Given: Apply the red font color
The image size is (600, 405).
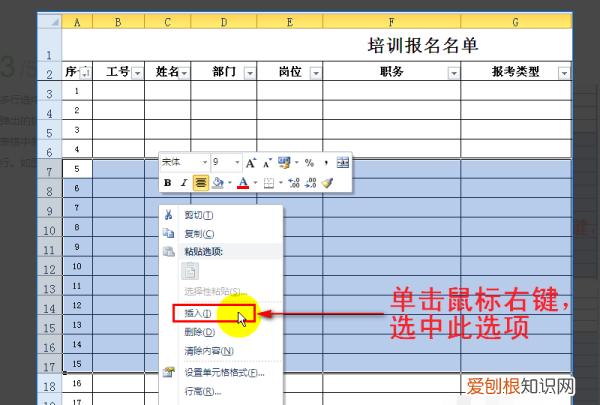Looking at the screenshot, I should [243, 183].
